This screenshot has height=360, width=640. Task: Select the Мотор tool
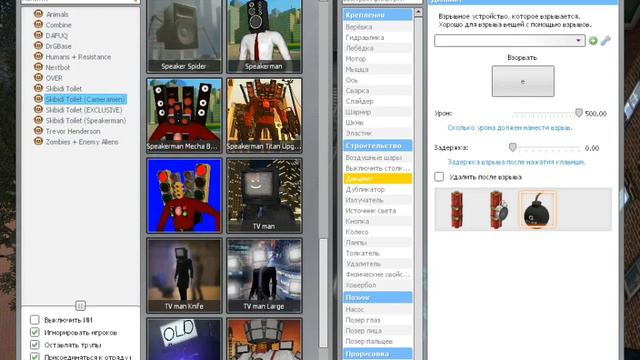click(378, 59)
